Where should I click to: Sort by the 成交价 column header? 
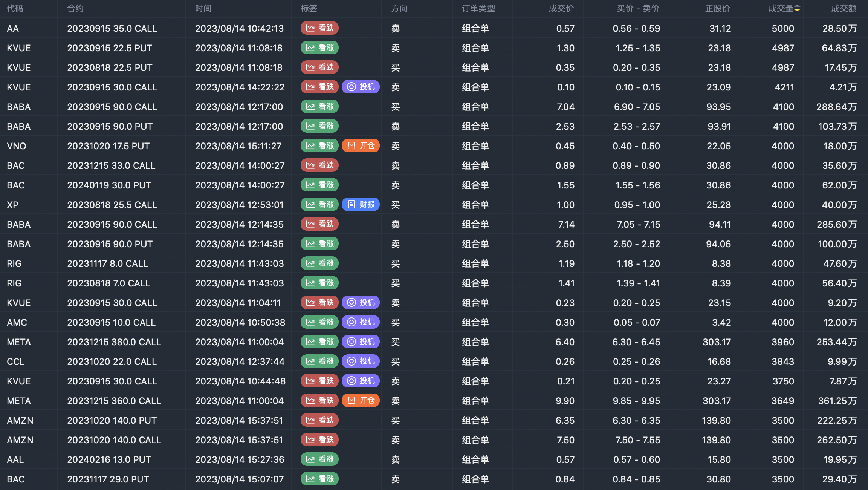(561, 9)
